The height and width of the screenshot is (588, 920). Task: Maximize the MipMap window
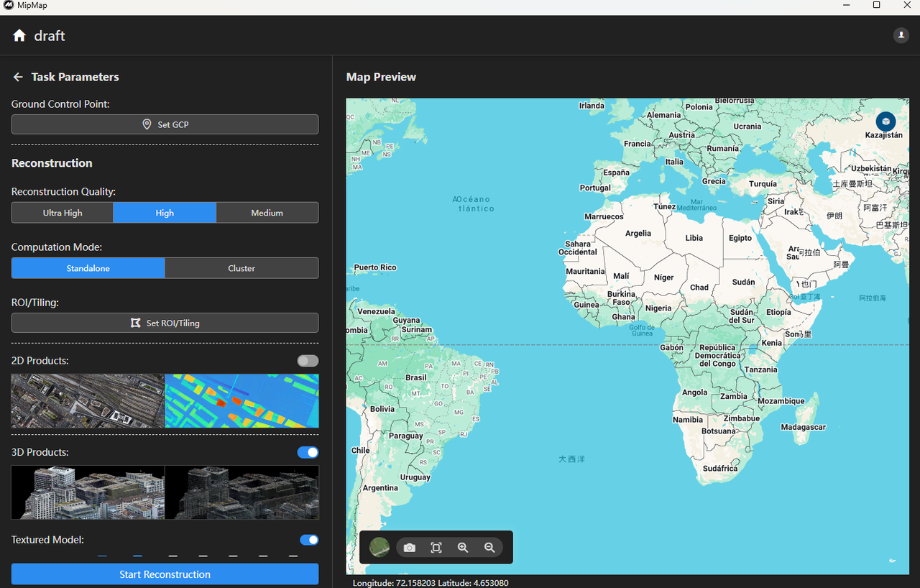(x=876, y=5)
